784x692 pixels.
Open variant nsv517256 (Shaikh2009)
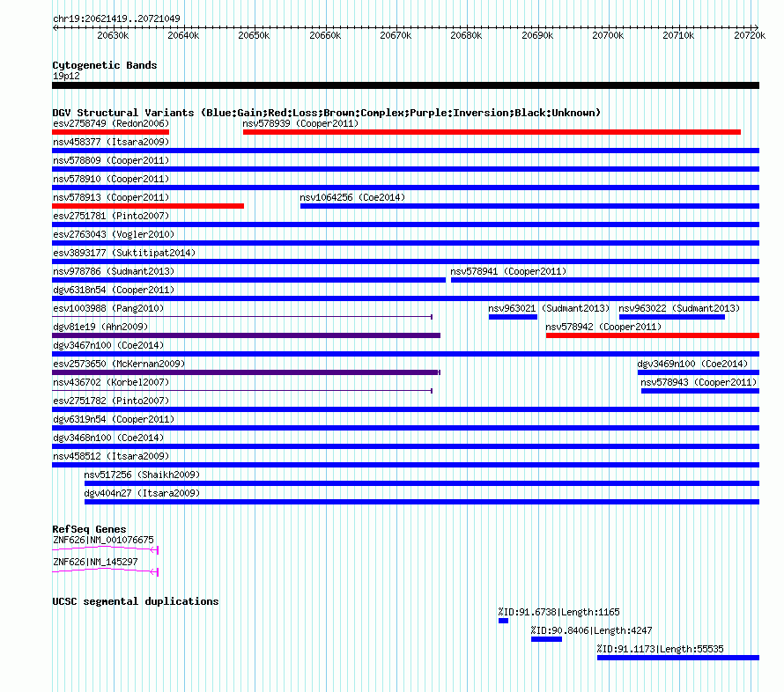tap(142, 475)
